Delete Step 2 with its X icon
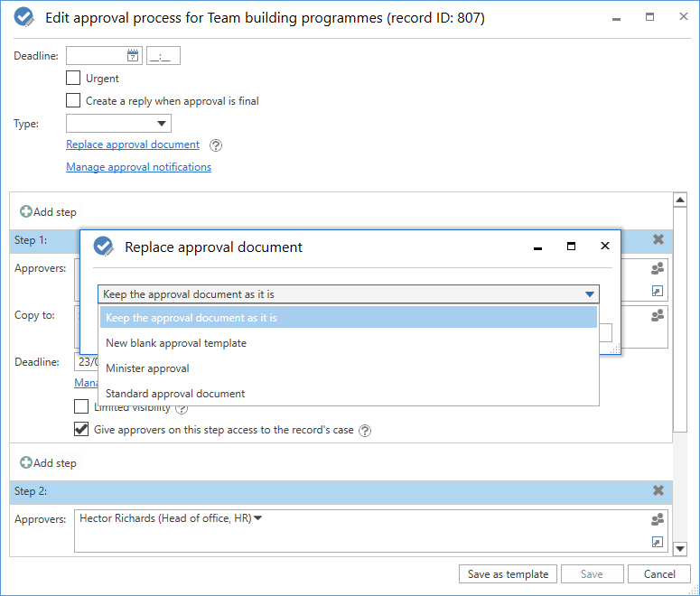The image size is (700, 596). tap(658, 490)
